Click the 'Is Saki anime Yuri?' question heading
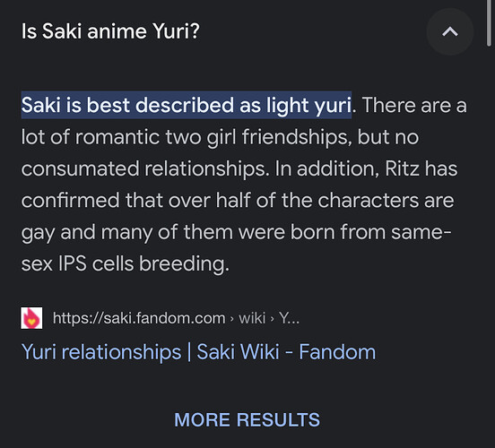Viewport: 495px width, 448px height. (110, 31)
